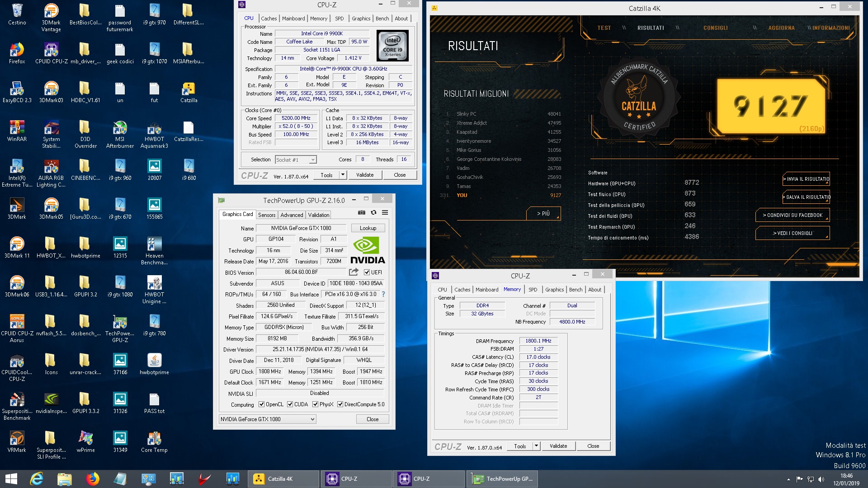Click the GPU-Z screenshot camera icon
This screenshot has height=488, width=868.
tap(361, 212)
